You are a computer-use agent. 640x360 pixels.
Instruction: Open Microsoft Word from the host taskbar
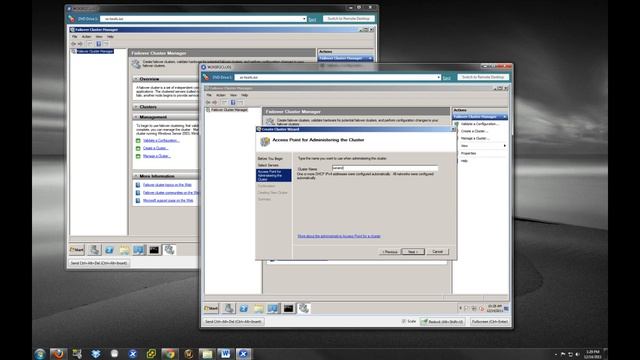225,354
